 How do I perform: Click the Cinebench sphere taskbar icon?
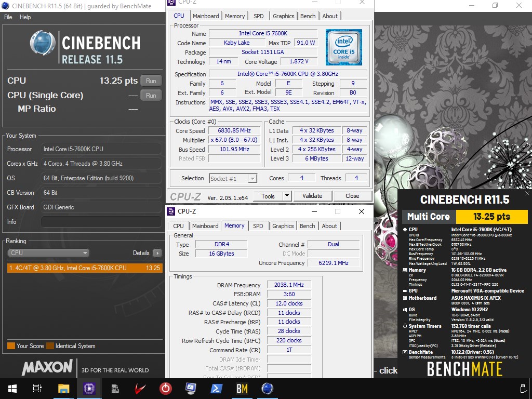pyautogui.click(x=268, y=389)
